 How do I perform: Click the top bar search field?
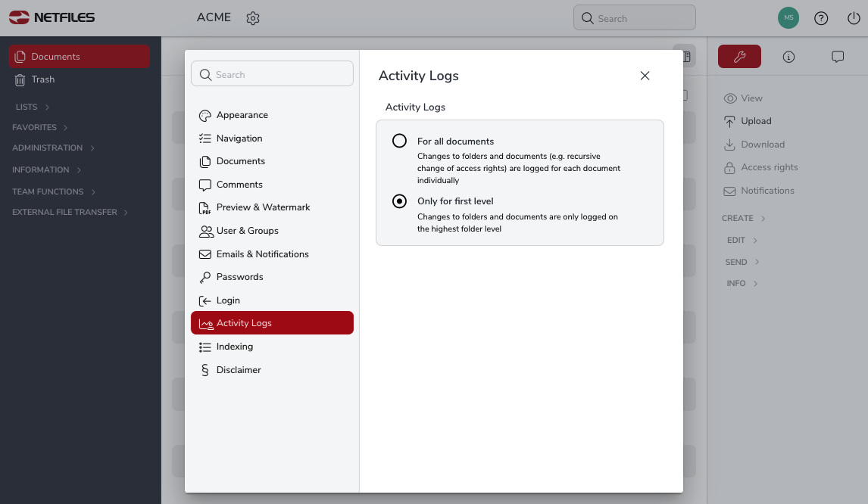coord(635,17)
